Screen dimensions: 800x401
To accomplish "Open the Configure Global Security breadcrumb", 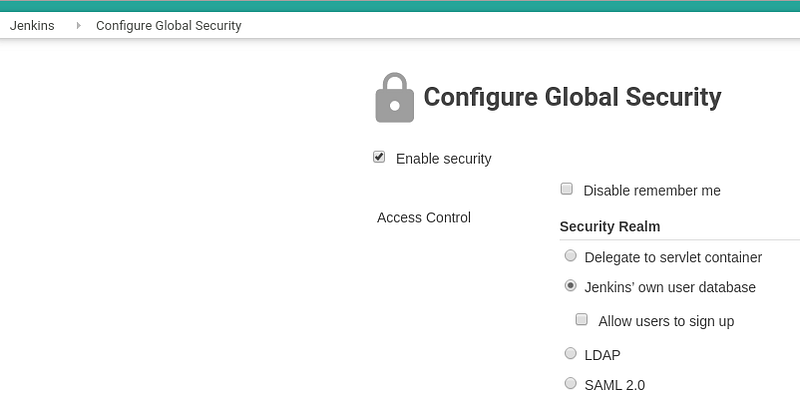I will 168,26.
